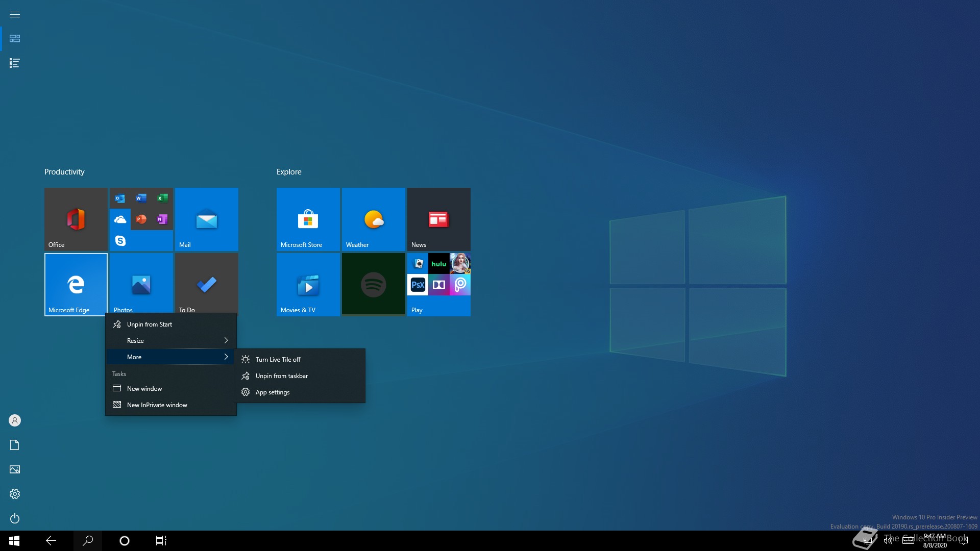Expand the Resize submenu

pos(171,341)
